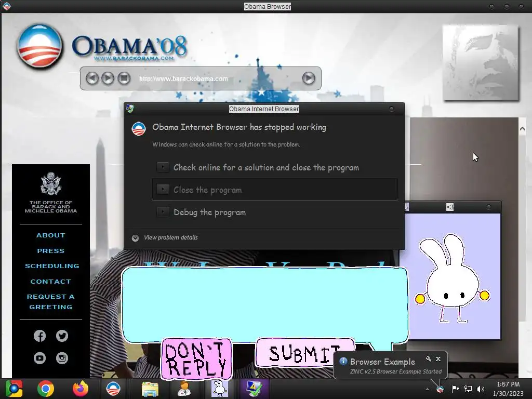Click the forward play arrow in the navigation bar

[108, 78]
